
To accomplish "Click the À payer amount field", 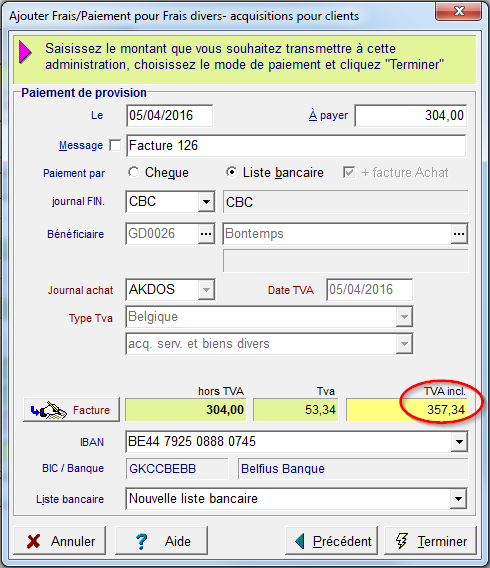I will click(411, 116).
